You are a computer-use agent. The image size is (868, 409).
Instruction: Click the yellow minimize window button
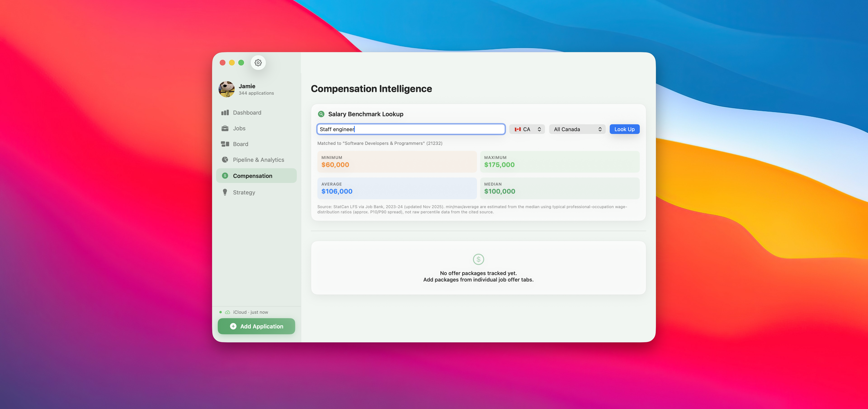click(232, 63)
